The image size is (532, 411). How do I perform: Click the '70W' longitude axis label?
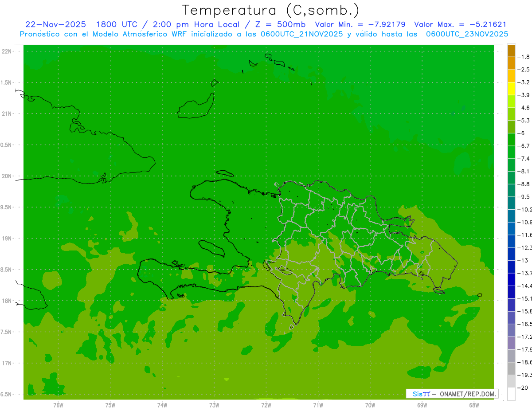tap(370, 405)
